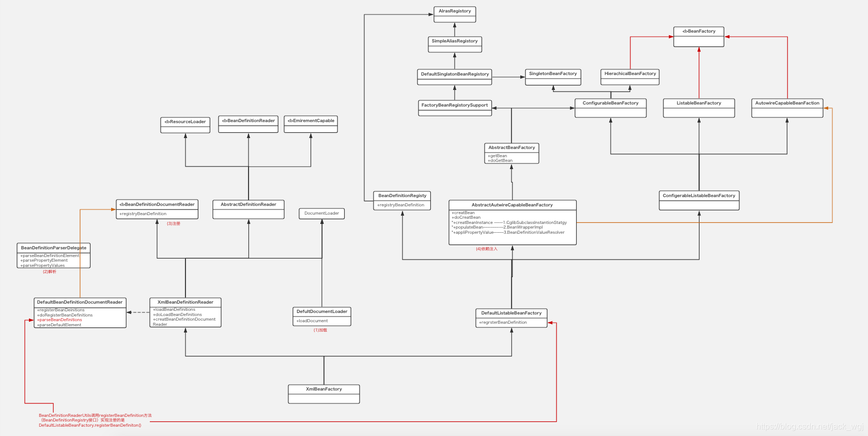
Task: Click the +doGetBean method entry
Action: [500, 160]
